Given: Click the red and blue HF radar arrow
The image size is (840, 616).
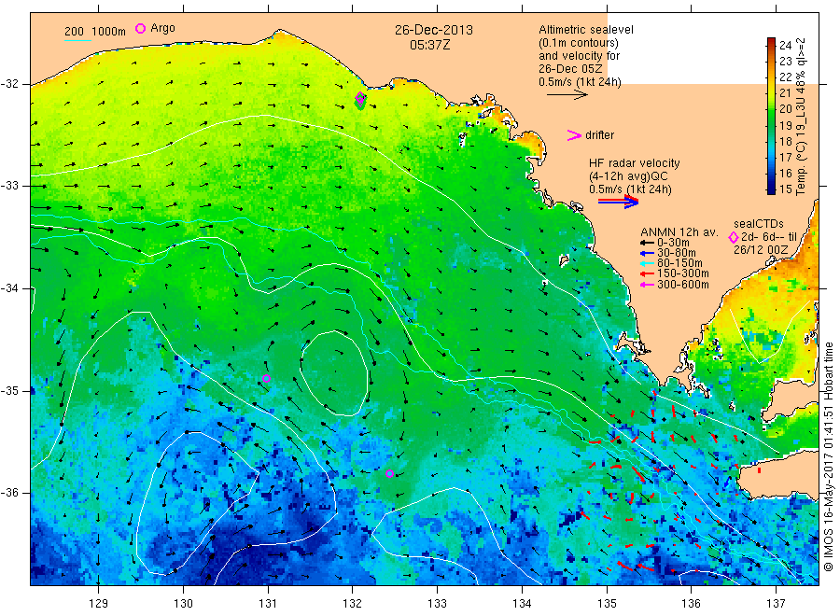Looking at the screenshot, I should pos(619,202).
